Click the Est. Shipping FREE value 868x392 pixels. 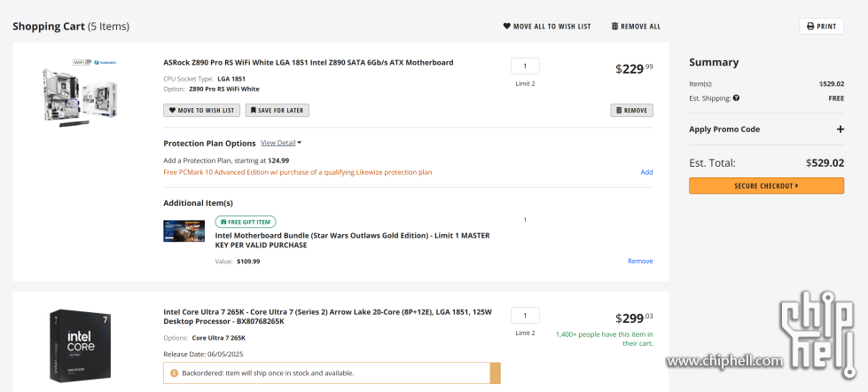click(836, 98)
